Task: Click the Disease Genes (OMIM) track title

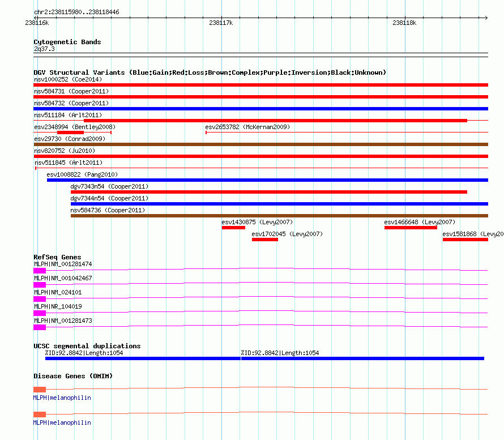Action: pyautogui.click(x=73, y=376)
